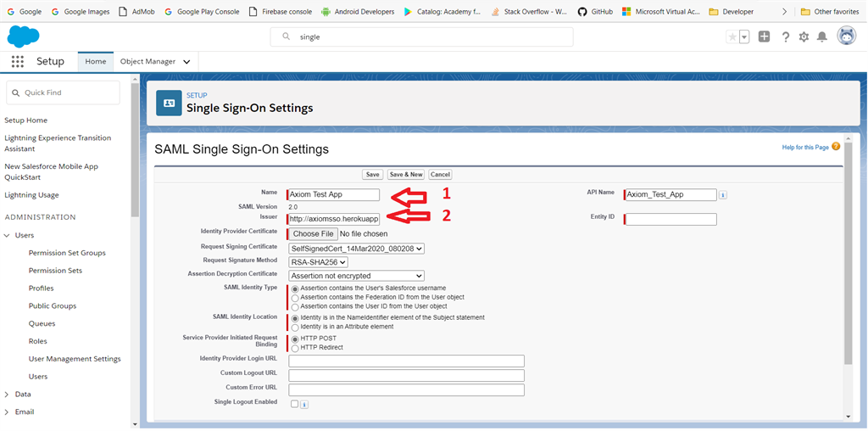Open the AdMob bookmark
Viewport: 868px width, 431px height.
[138, 11]
